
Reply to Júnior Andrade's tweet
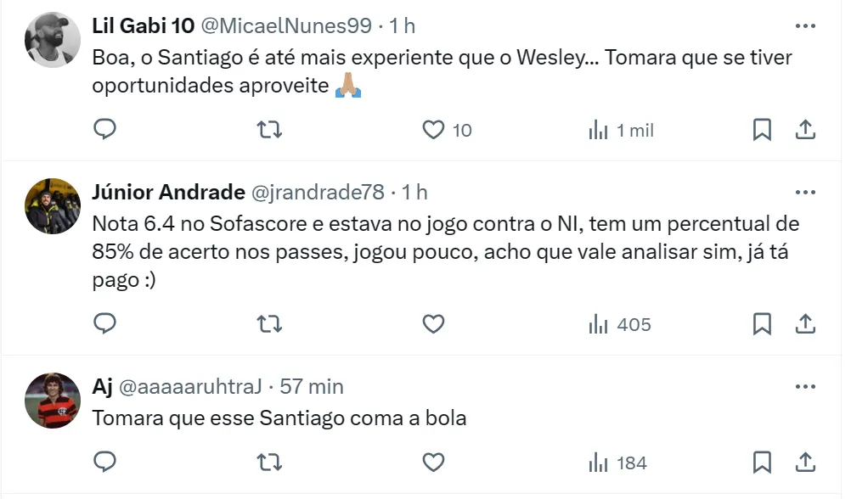click(104, 323)
